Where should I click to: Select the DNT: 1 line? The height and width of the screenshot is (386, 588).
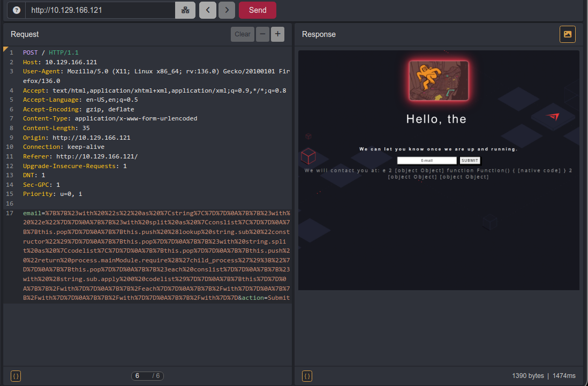34,175
